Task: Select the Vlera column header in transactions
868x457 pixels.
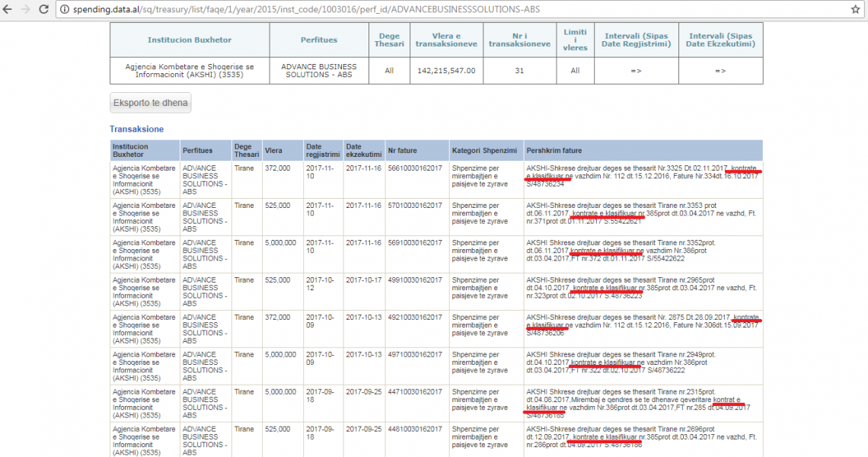Action: (x=273, y=151)
